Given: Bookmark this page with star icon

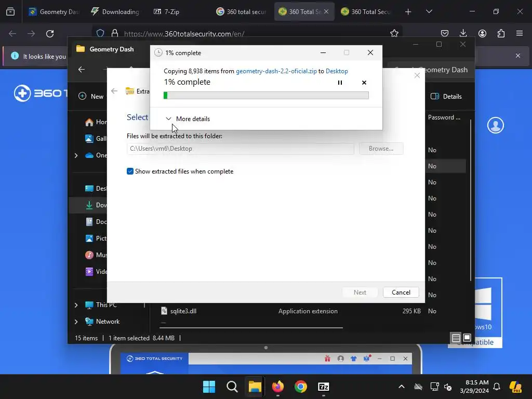Looking at the screenshot, I should pyautogui.click(x=394, y=33).
